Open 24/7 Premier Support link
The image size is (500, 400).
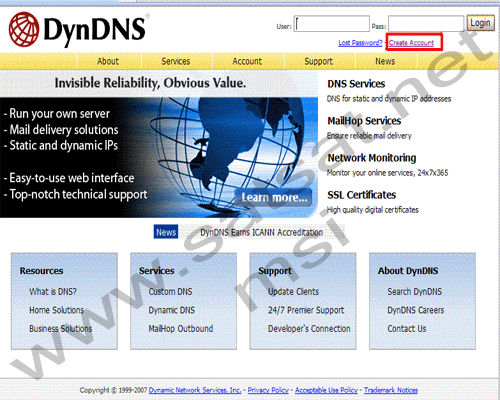306,310
